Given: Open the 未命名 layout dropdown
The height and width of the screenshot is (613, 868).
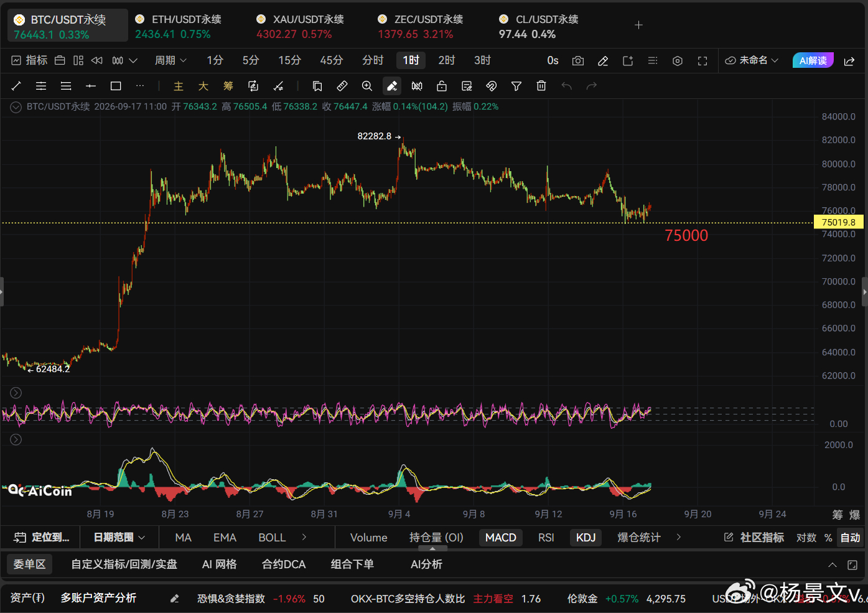Looking at the screenshot, I should (x=752, y=60).
